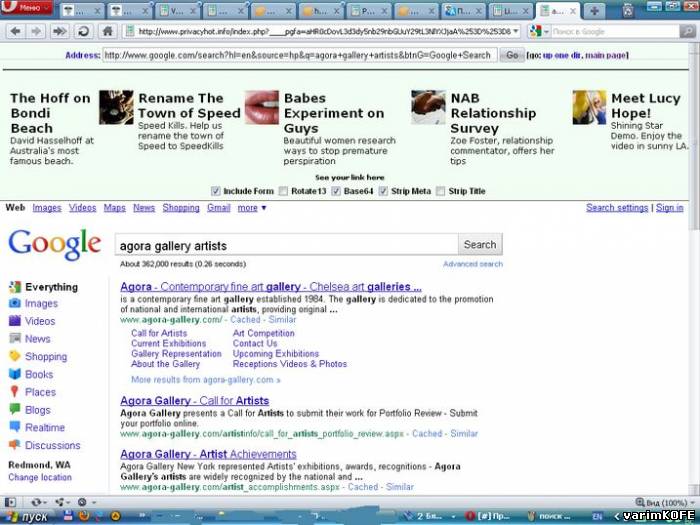Click the Images camera icon in sidebar

[15, 304]
